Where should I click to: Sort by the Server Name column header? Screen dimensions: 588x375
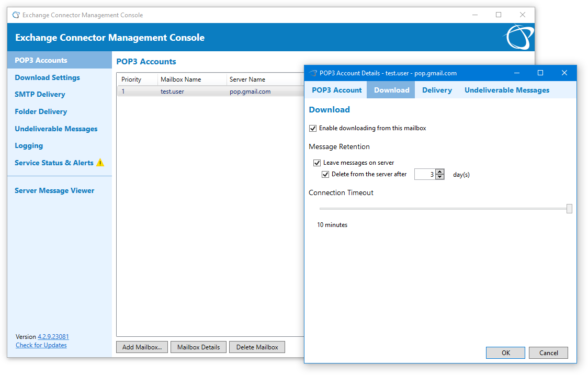[264, 79]
